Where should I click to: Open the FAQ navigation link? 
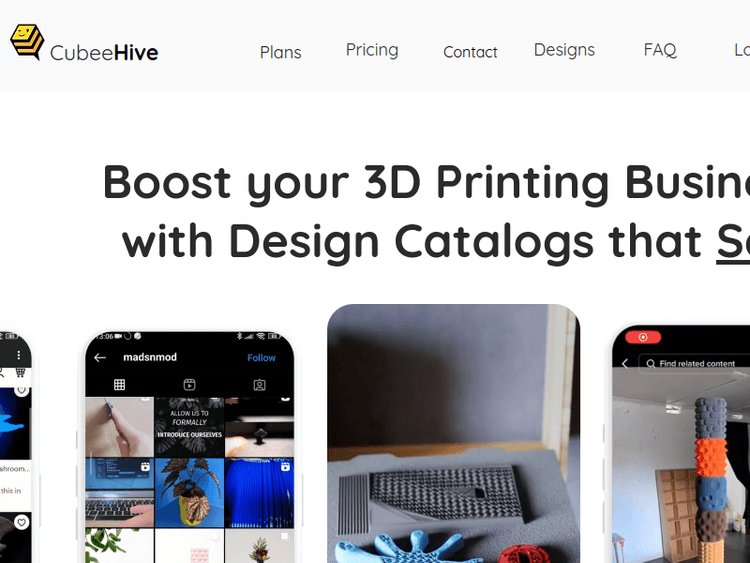[660, 50]
